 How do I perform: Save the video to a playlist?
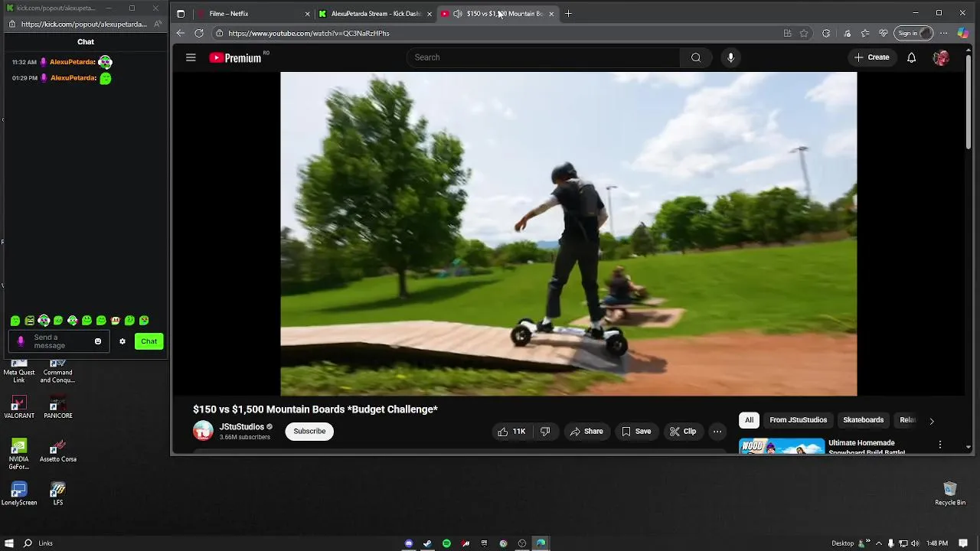(636, 432)
